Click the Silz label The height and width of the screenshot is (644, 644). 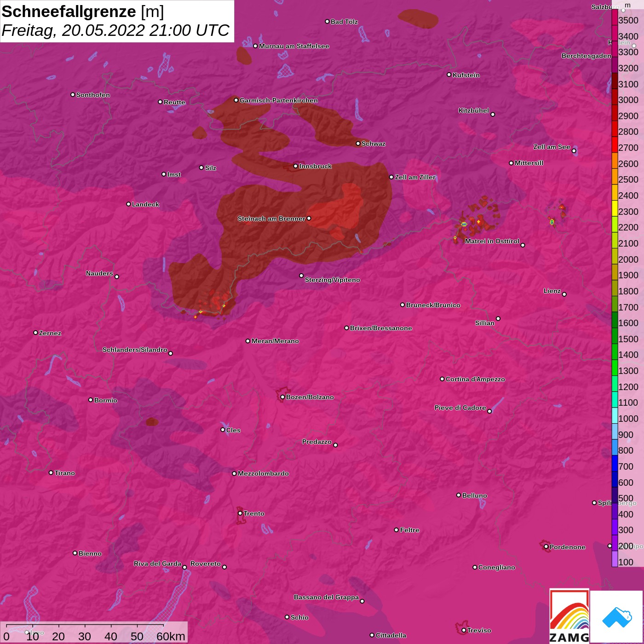pyautogui.click(x=210, y=168)
